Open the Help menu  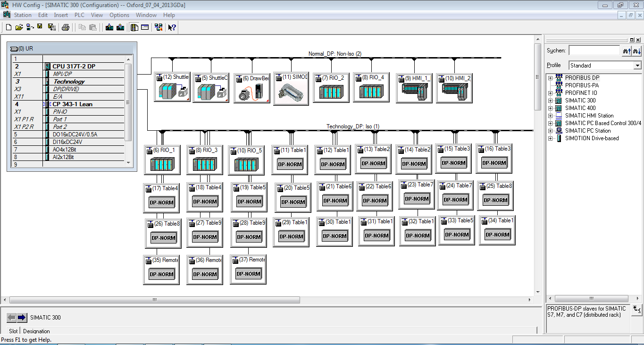[169, 15]
